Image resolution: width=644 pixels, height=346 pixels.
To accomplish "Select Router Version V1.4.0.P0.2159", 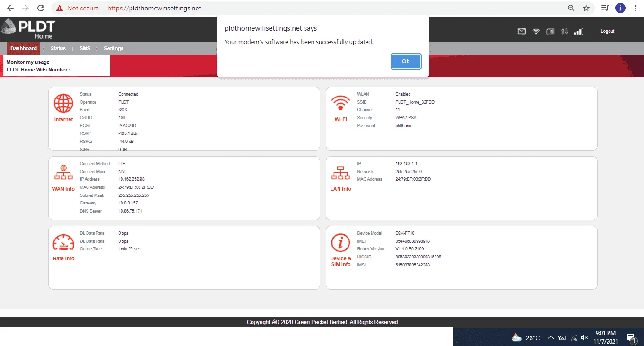I will (x=409, y=249).
